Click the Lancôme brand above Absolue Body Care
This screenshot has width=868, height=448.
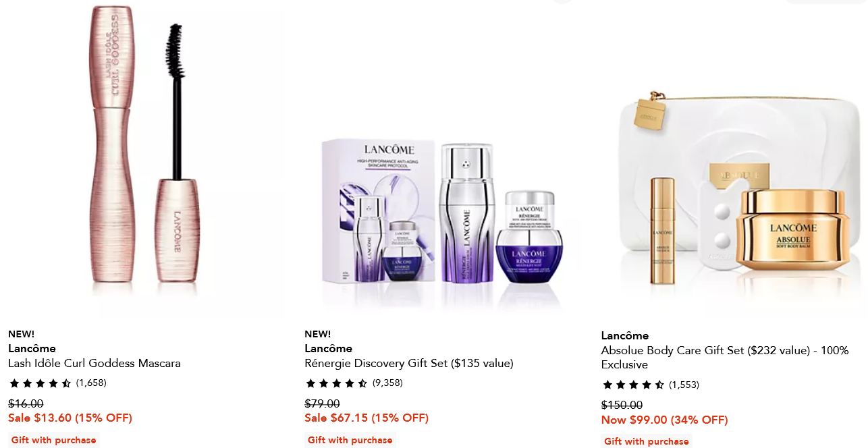[625, 335]
